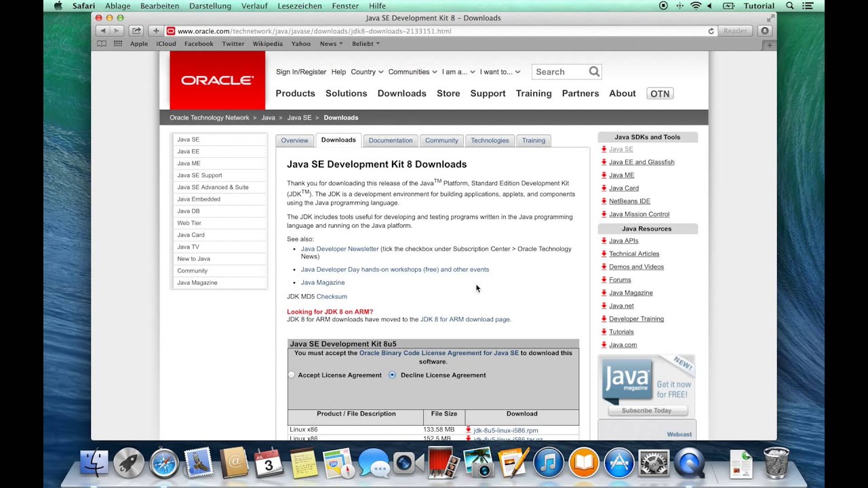
Task: Open Maps in the Dock
Action: (338, 464)
